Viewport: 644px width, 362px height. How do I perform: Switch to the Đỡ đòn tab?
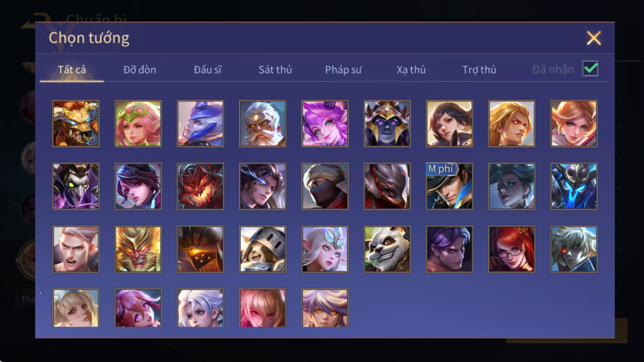pyautogui.click(x=140, y=70)
